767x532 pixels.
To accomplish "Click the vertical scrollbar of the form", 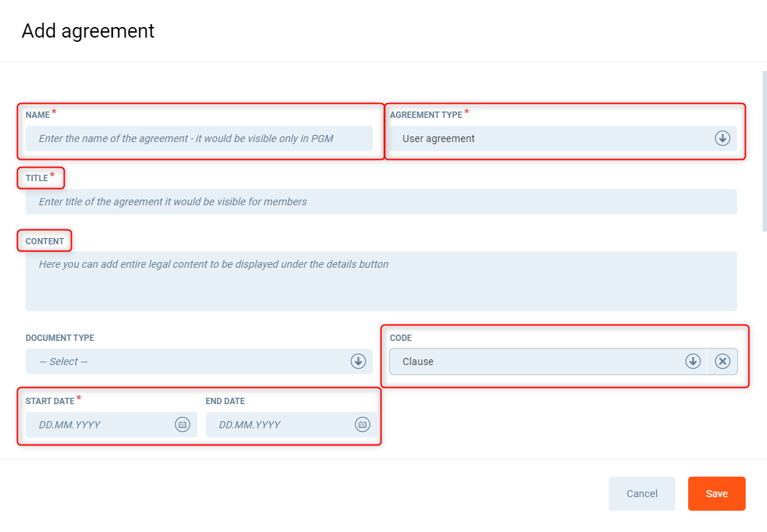I will coord(764,151).
